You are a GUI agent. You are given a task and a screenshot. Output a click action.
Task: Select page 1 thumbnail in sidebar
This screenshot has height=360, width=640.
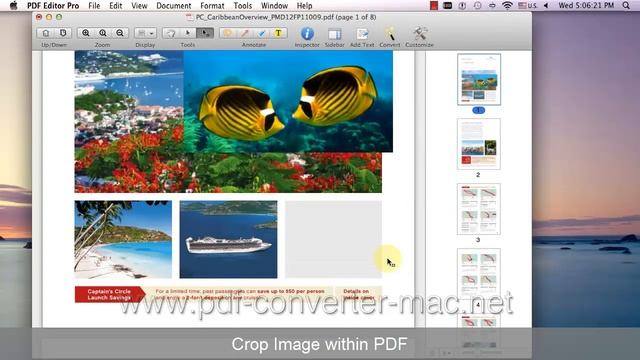479,79
